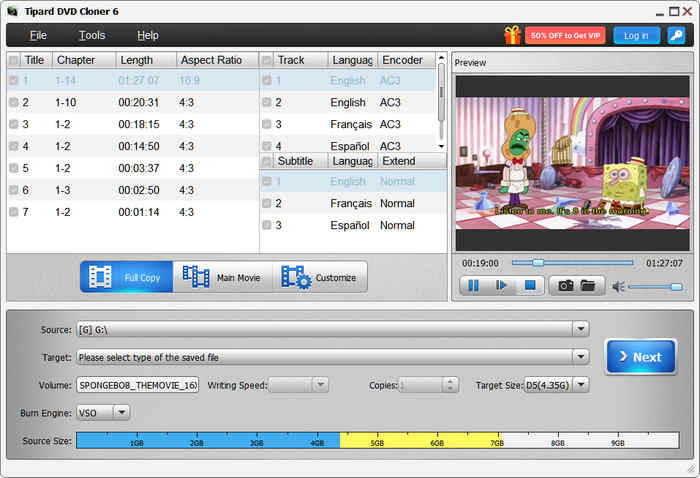This screenshot has height=478, width=700.
Task: Toggle the select-all checkbox in the Title header
Action: tap(14, 60)
